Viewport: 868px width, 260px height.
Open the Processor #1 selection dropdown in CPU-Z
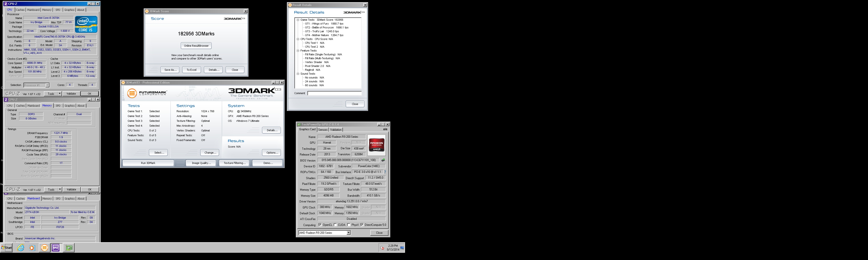(x=47, y=85)
